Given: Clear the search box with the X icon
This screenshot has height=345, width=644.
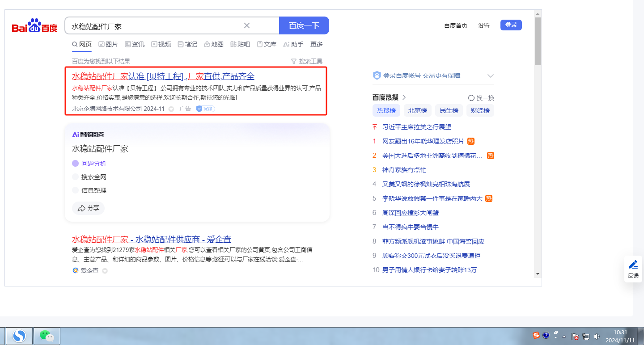Looking at the screenshot, I should (246, 25).
